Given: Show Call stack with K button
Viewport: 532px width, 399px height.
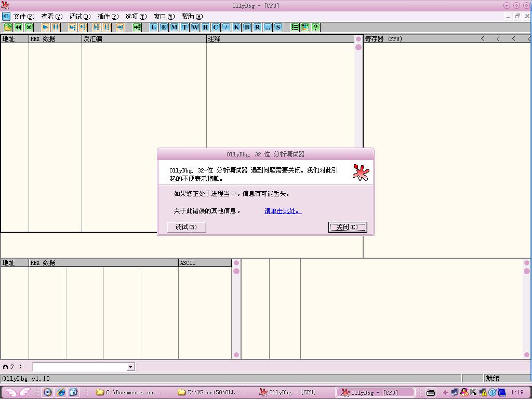Looking at the screenshot, I should 236,28.
